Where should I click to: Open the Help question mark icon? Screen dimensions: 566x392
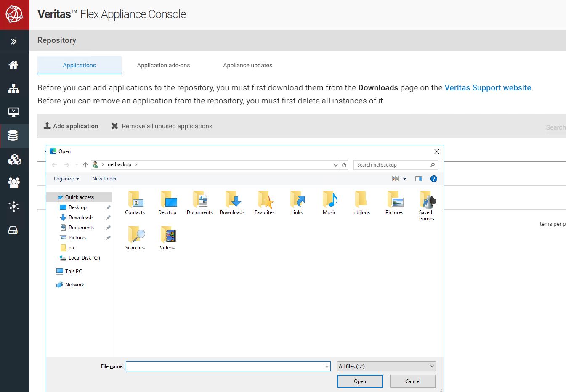click(434, 179)
